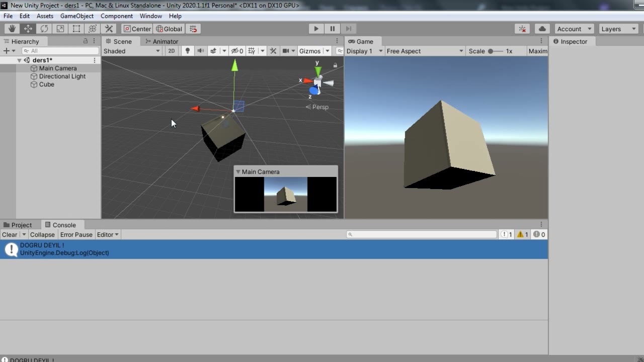Collapse ders1 scene in Hierarchy
644x362 pixels.
point(19,60)
